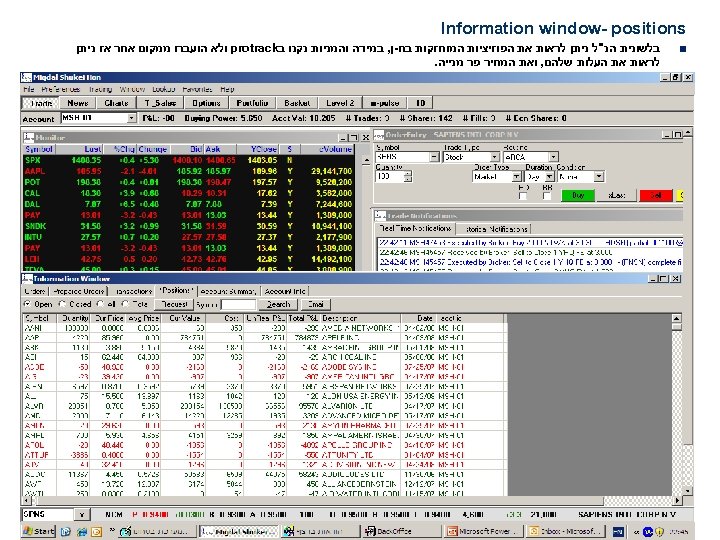Click the Start button on the taskbar
Viewport: 720px width, 540px height.
pos(39,531)
